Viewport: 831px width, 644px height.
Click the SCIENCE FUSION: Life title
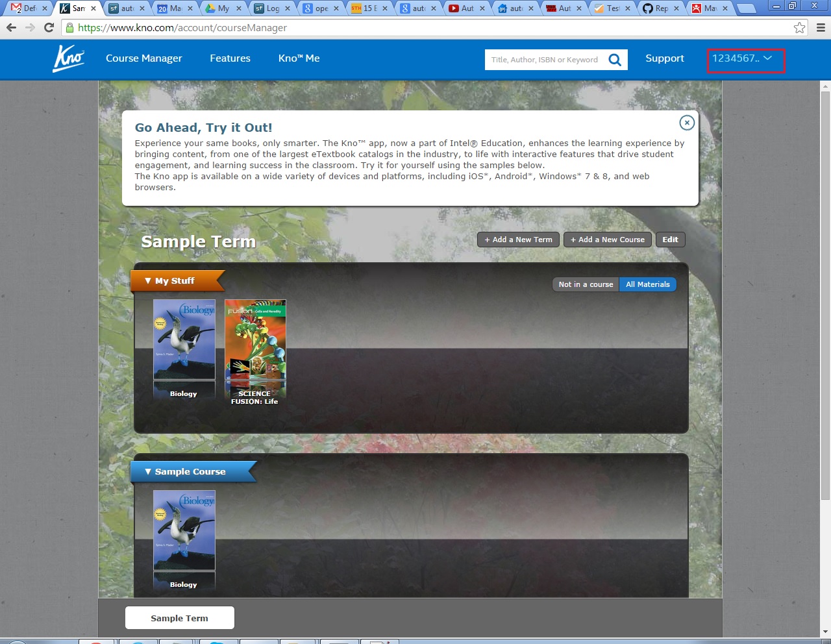(x=254, y=397)
